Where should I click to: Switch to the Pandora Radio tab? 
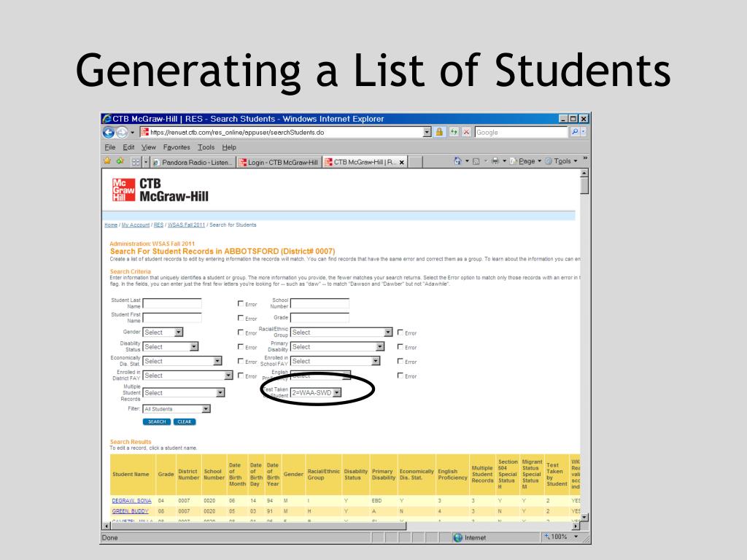pyautogui.click(x=193, y=163)
